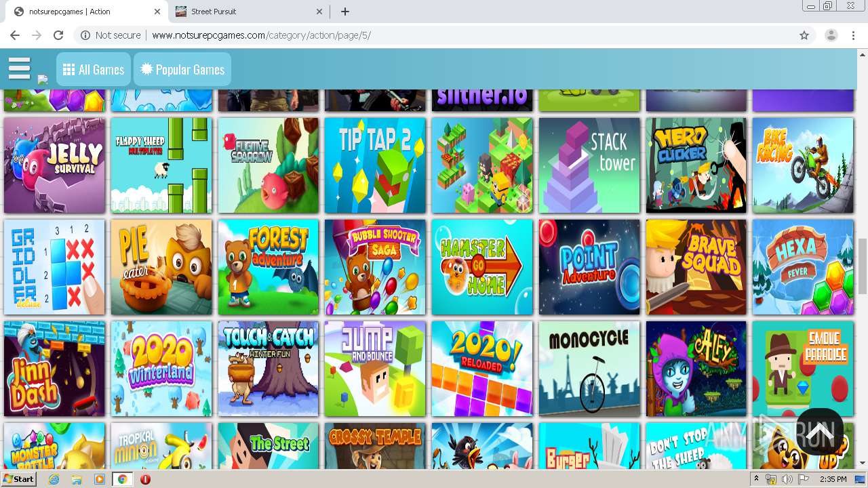Open Gridler Deluxe puzzle game
This screenshot has height=488, width=868.
54,267
